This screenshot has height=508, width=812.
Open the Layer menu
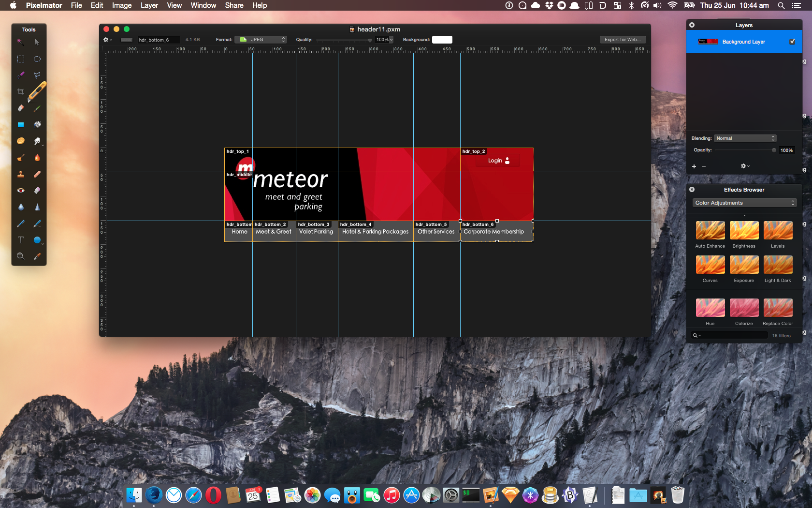tap(149, 5)
